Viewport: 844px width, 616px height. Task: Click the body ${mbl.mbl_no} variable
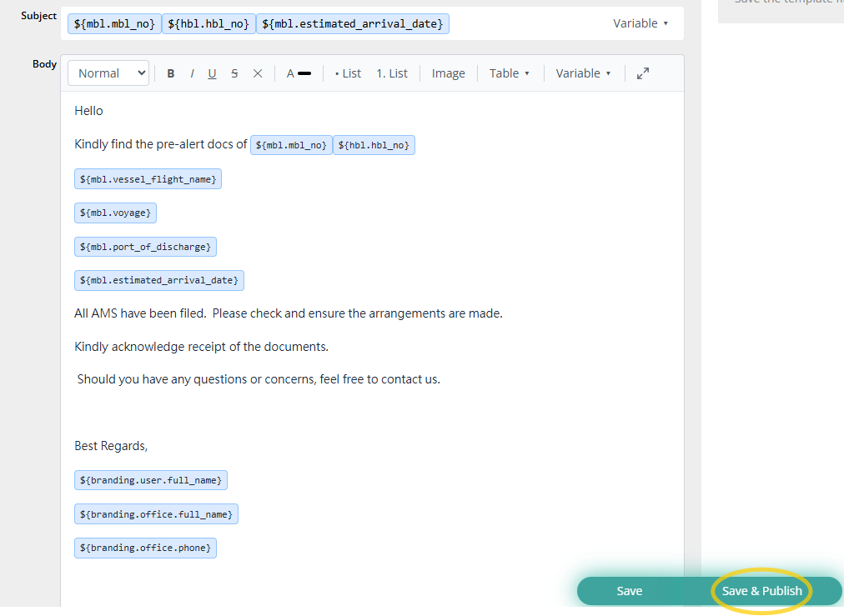[x=291, y=145]
